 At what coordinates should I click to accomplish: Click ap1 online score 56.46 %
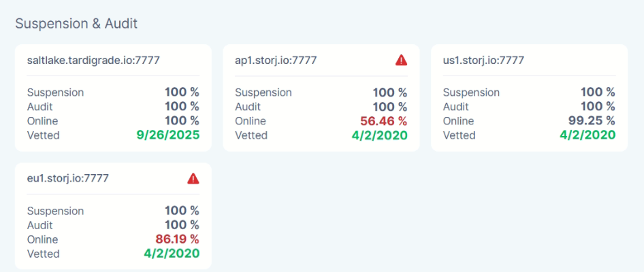click(383, 121)
